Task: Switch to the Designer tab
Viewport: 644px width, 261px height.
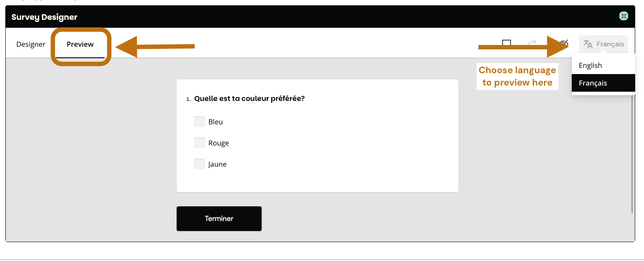Action: click(31, 44)
